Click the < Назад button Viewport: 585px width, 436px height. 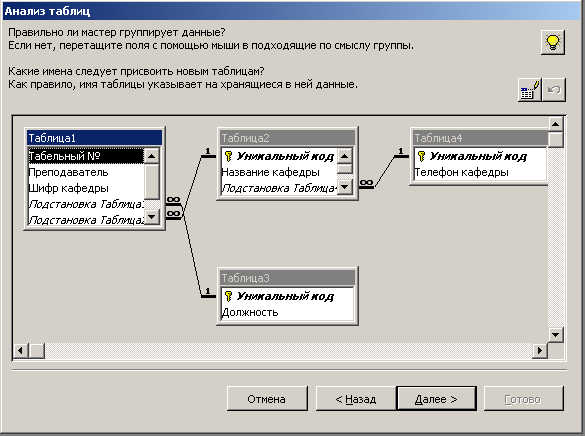pos(356,399)
